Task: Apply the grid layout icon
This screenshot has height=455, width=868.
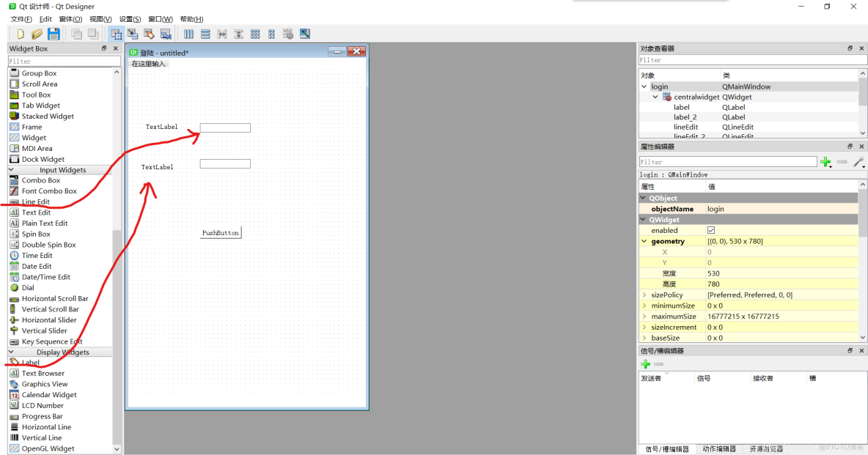Action: click(255, 33)
